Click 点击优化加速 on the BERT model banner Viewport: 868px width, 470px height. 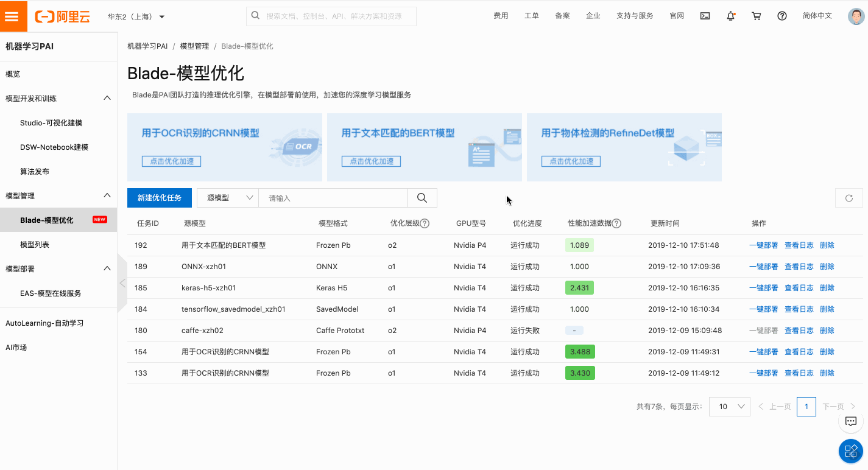coord(371,161)
